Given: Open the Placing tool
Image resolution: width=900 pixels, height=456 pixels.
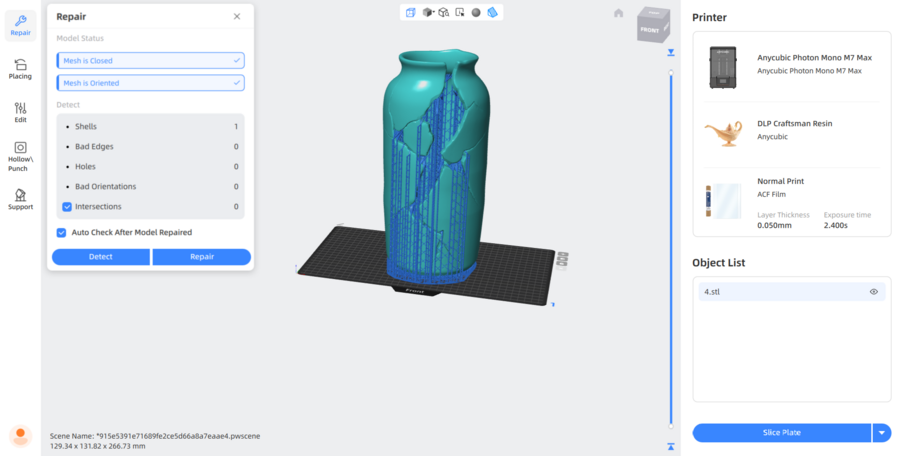Looking at the screenshot, I should (x=20, y=69).
